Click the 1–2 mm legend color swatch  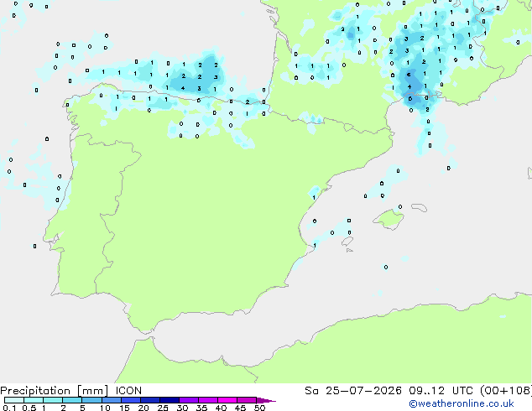point(53,400)
